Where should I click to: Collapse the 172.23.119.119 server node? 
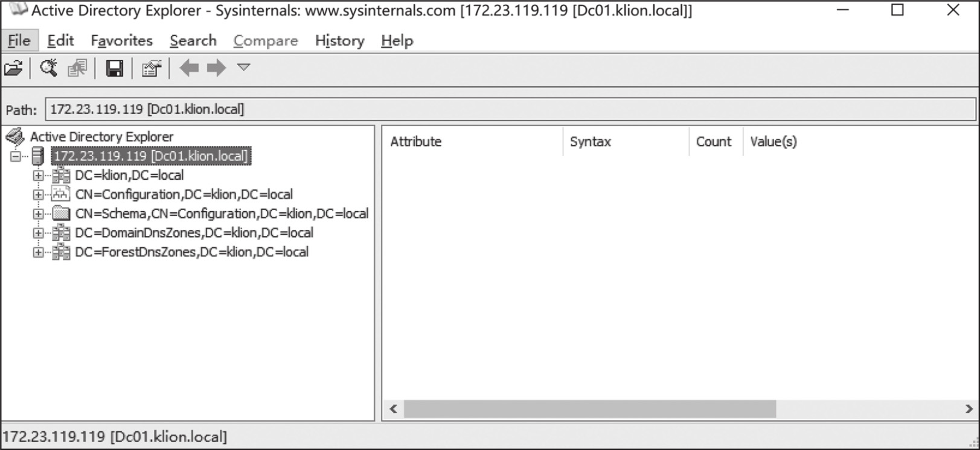click(15, 156)
